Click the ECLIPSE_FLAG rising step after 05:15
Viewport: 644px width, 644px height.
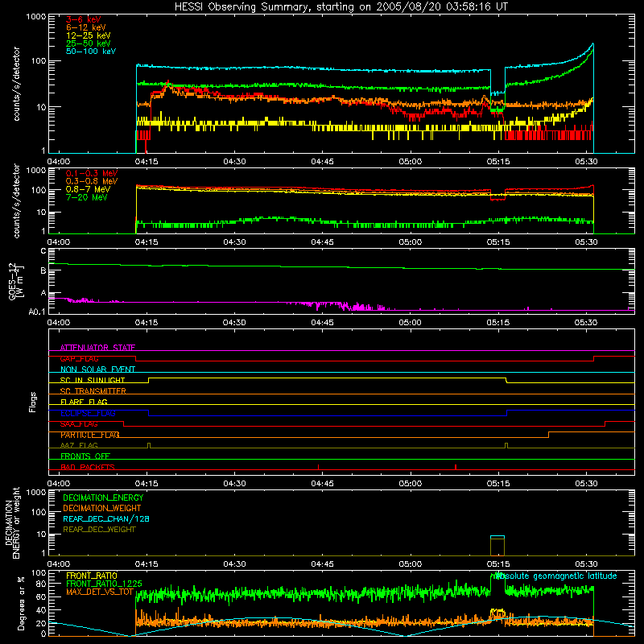point(507,413)
